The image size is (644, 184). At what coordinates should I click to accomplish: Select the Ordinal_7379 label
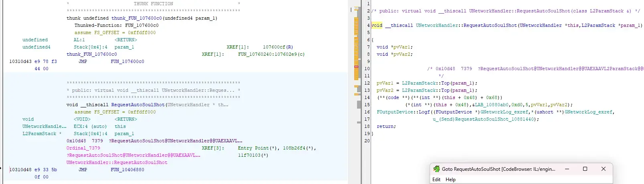83,148
